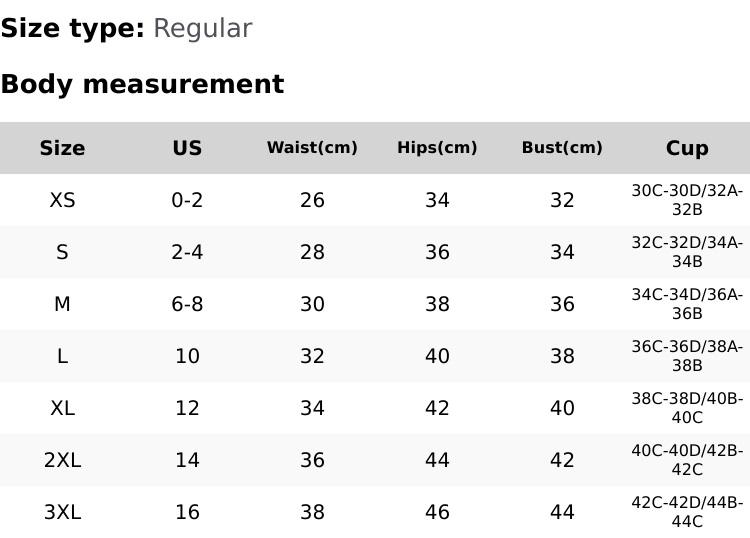This screenshot has height=538, width=750.
Task: Click the Body measurement heading
Action: pos(142,84)
